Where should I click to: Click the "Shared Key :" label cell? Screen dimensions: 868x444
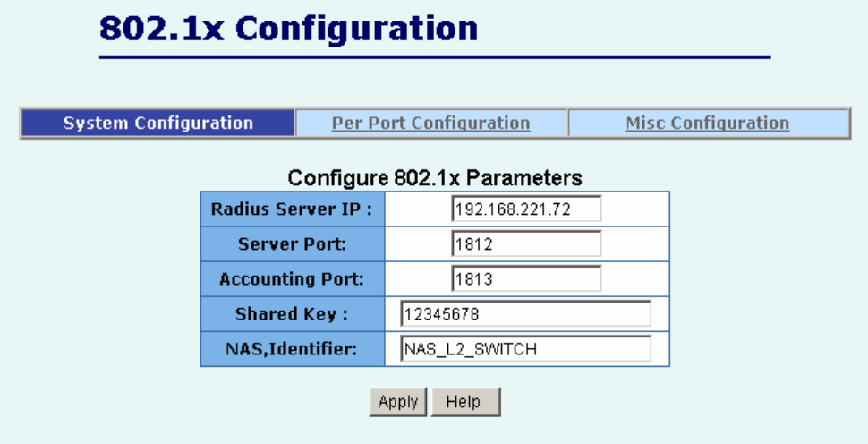pyautogui.click(x=291, y=314)
